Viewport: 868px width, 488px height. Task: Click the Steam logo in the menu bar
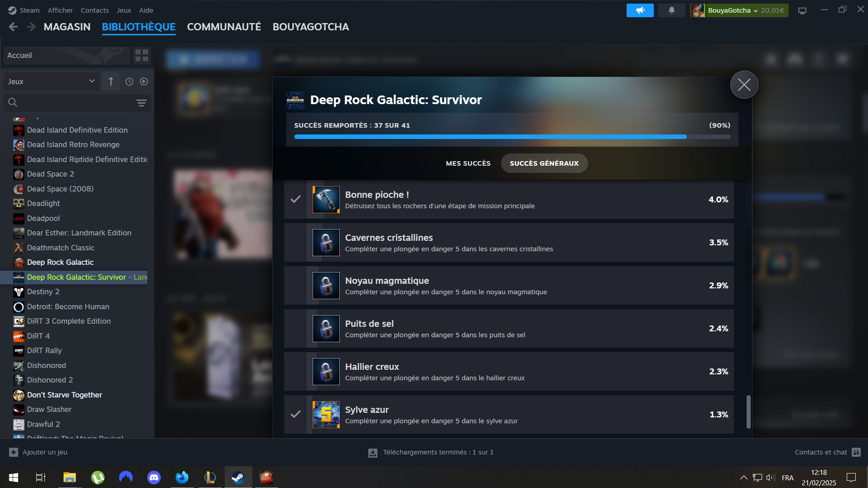[x=13, y=10]
